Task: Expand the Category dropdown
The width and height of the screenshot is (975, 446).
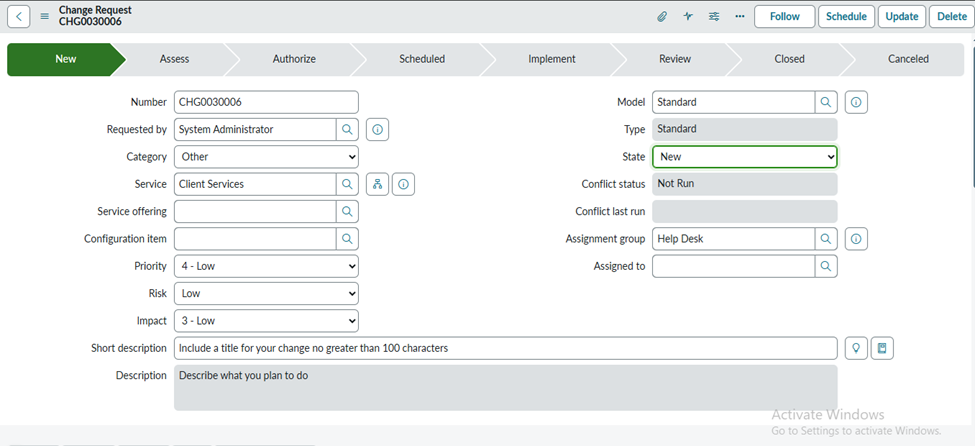Action: (x=266, y=157)
